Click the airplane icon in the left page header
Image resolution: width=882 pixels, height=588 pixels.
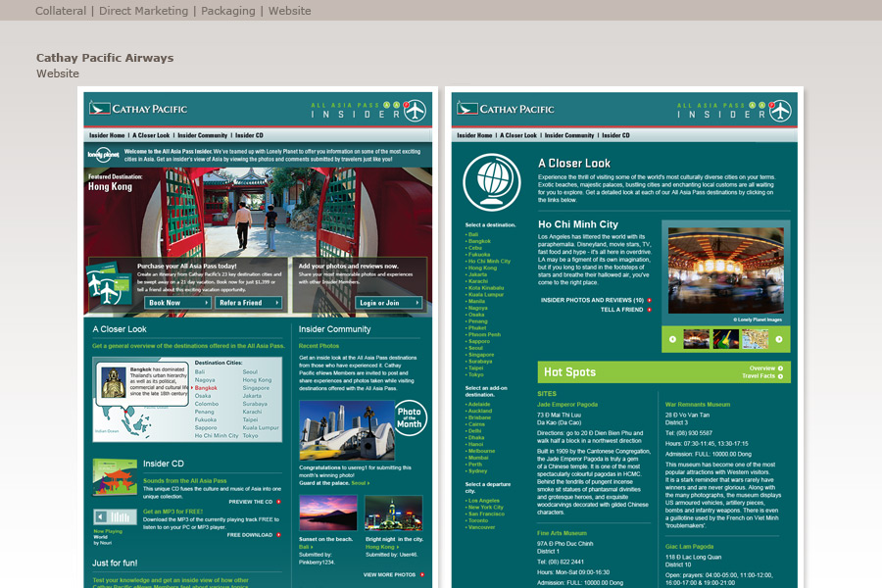[x=416, y=110]
